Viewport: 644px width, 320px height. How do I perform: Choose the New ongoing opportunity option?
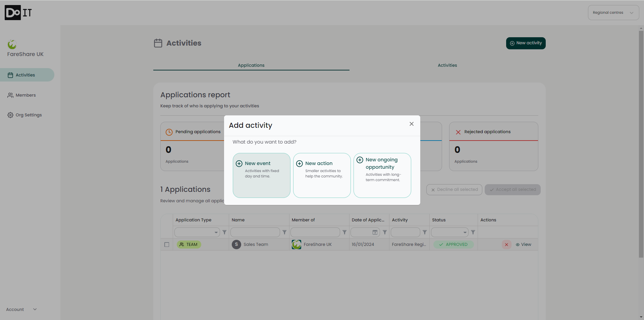(x=382, y=175)
